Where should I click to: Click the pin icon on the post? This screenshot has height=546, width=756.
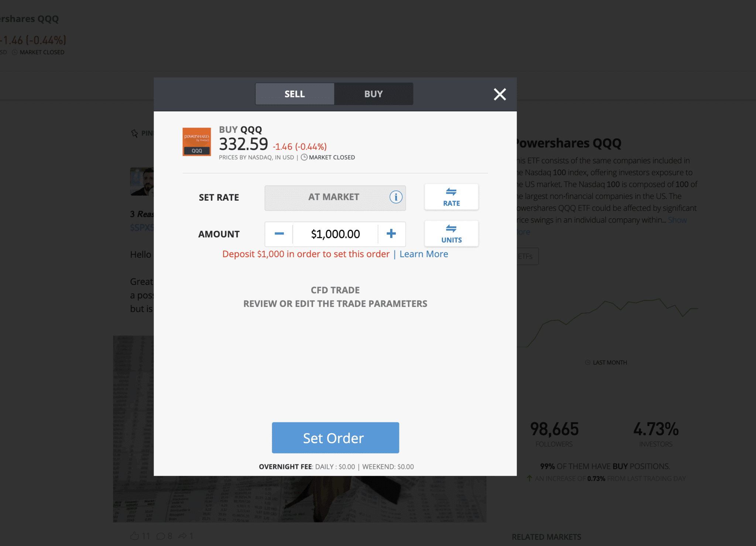(x=134, y=133)
